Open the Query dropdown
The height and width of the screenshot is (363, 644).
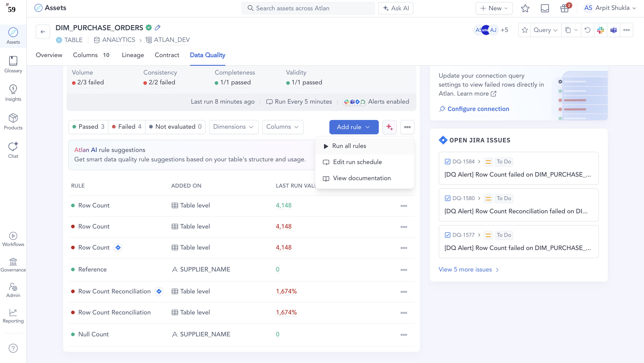[546, 30]
